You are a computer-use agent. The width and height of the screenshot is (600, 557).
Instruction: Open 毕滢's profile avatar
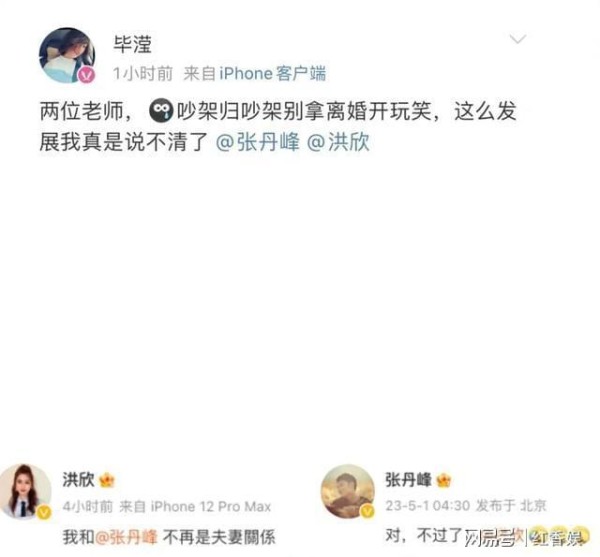[67, 55]
